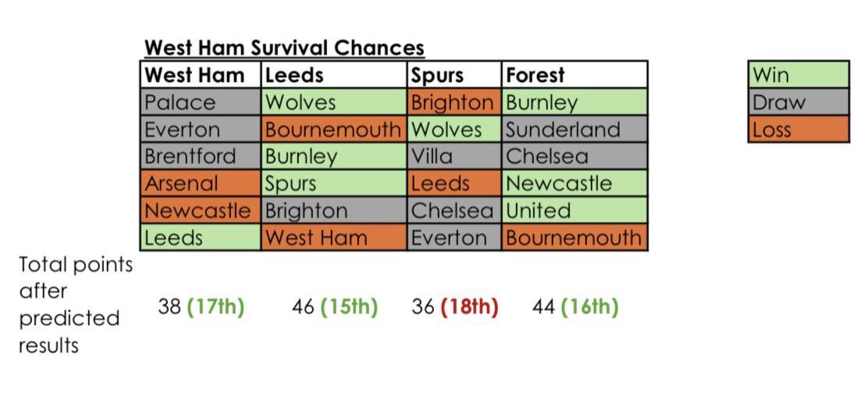Select the Forest column header cell
This screenshot has width=868, height=396.
point(574,75)
